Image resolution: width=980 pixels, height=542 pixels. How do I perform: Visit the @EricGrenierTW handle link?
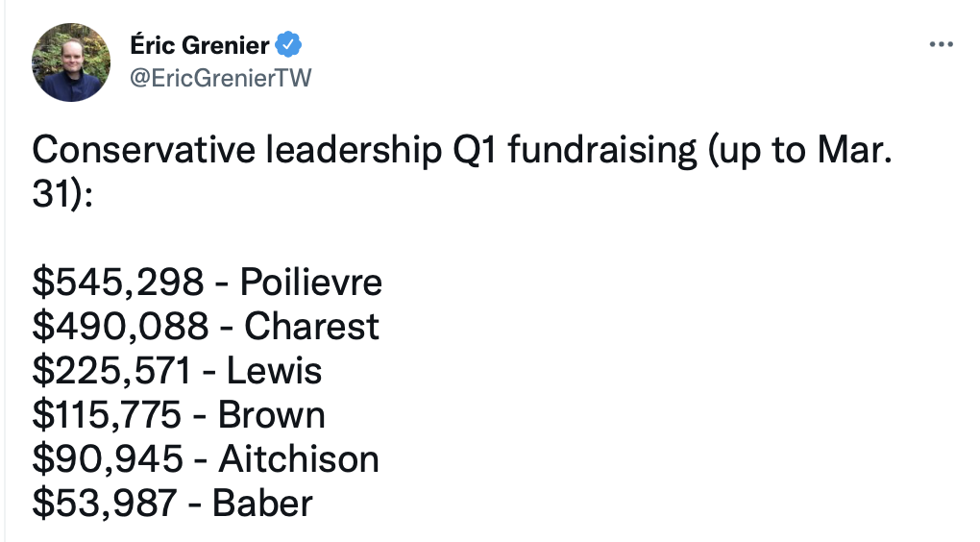click(x=221, y=78)
